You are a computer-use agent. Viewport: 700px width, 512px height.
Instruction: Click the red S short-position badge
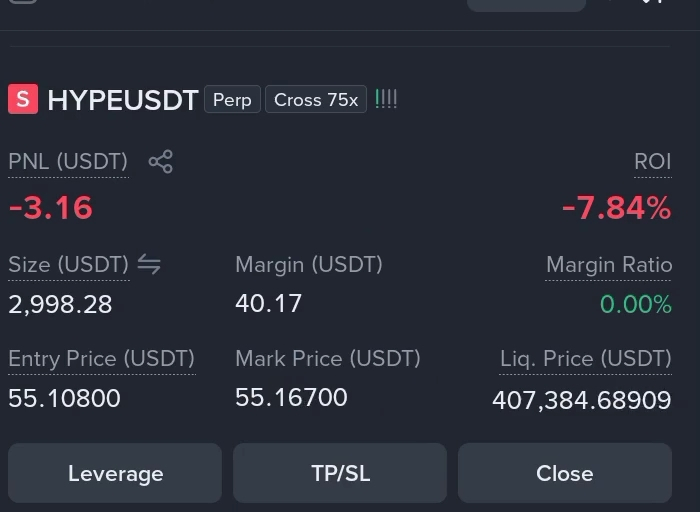click(23, 99)
